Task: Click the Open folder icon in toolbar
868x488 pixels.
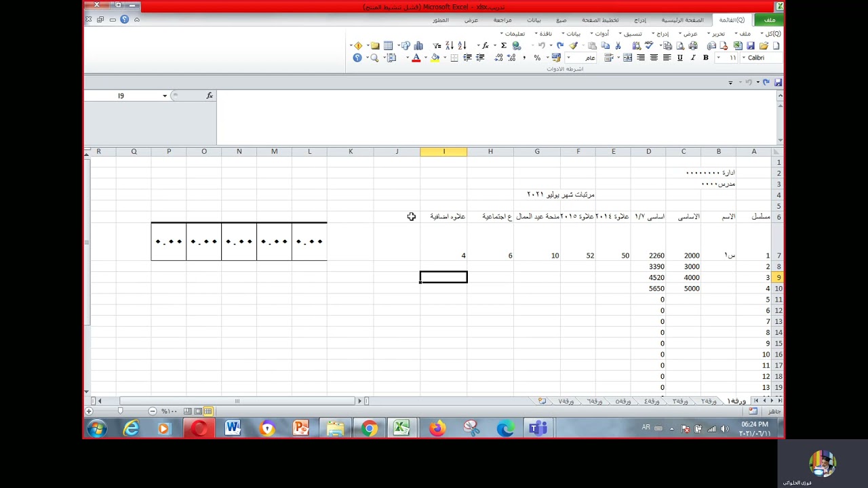Action: [x=764, y=45]
